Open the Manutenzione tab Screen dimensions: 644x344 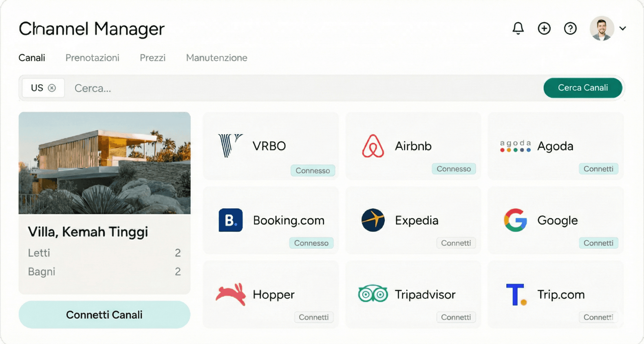point(216,58)
